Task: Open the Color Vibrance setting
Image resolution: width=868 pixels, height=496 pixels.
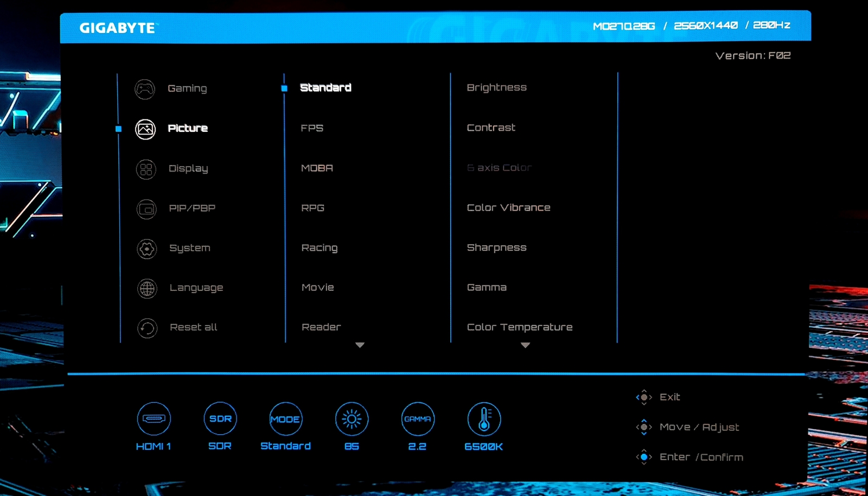Action: [x=509, y=208]
